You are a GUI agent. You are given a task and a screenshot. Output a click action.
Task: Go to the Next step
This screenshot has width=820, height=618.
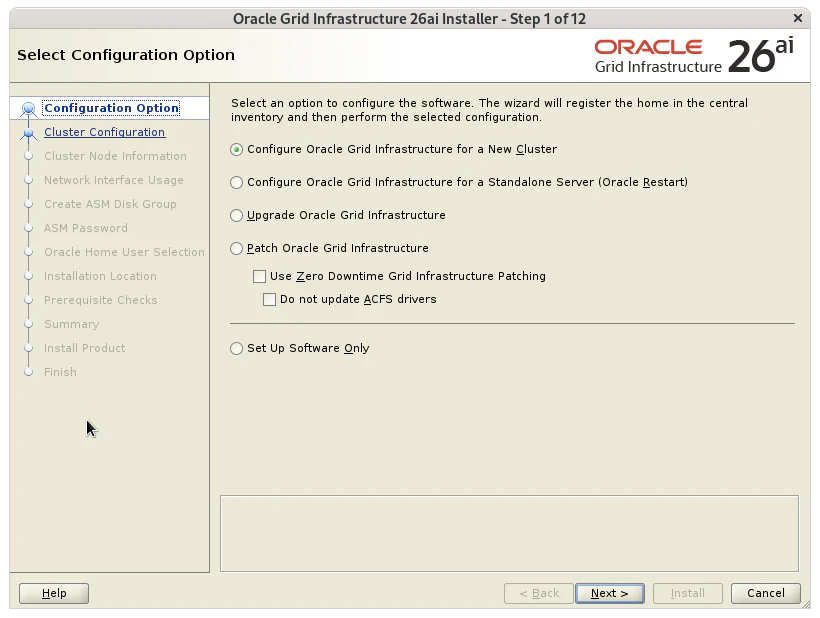pos(610,593)
